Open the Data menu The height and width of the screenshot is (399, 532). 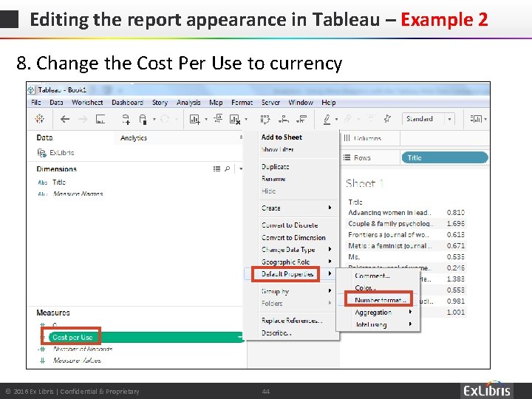(x=56, y=103)
